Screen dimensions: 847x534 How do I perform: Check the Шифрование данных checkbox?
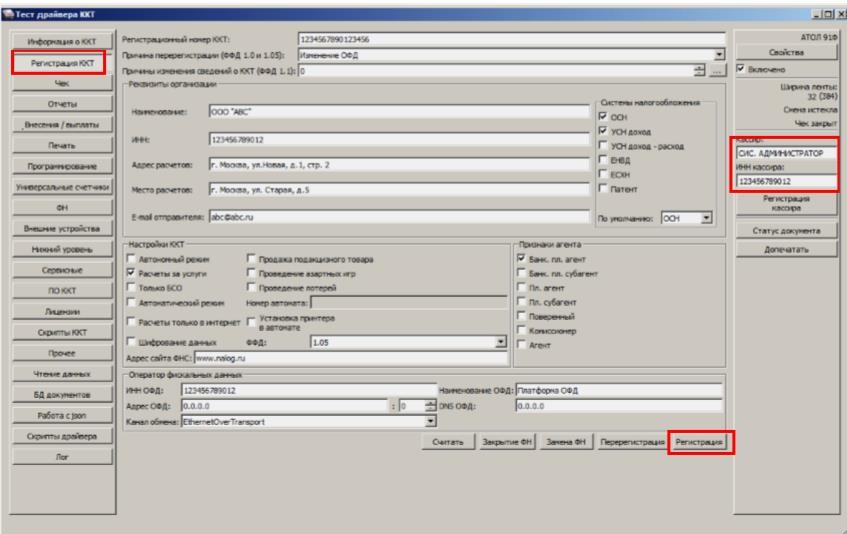tap(129, 341)
